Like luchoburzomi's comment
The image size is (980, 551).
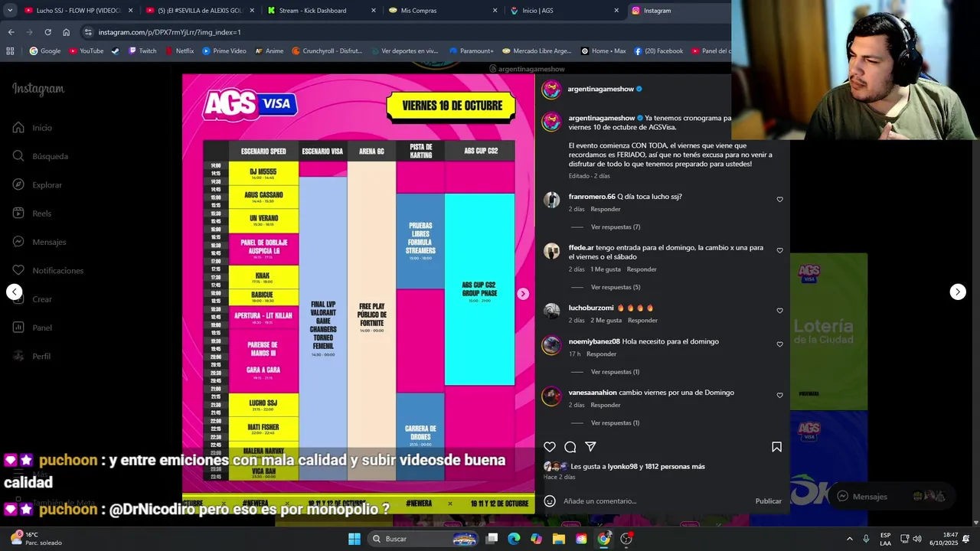point(779,311)
